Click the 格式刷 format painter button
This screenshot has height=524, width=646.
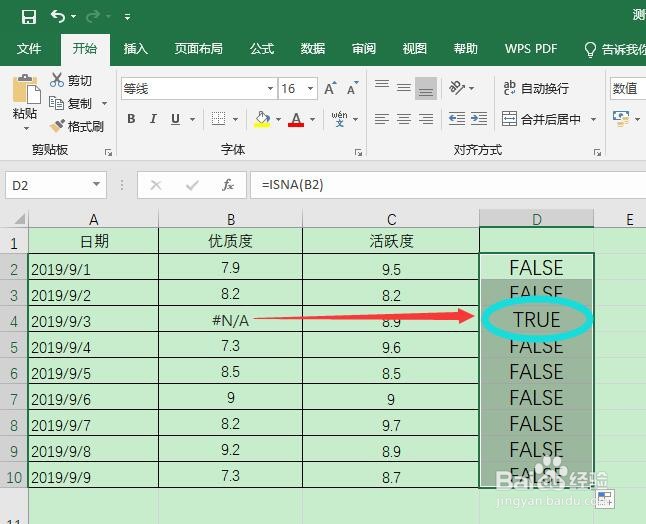[77, 126]
